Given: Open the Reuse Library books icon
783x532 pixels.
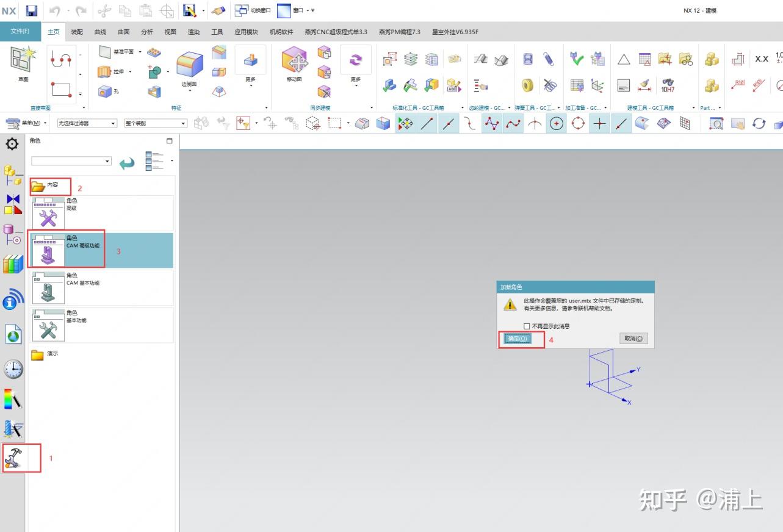Looking at the screenshot, I should [x=13, y=264].
